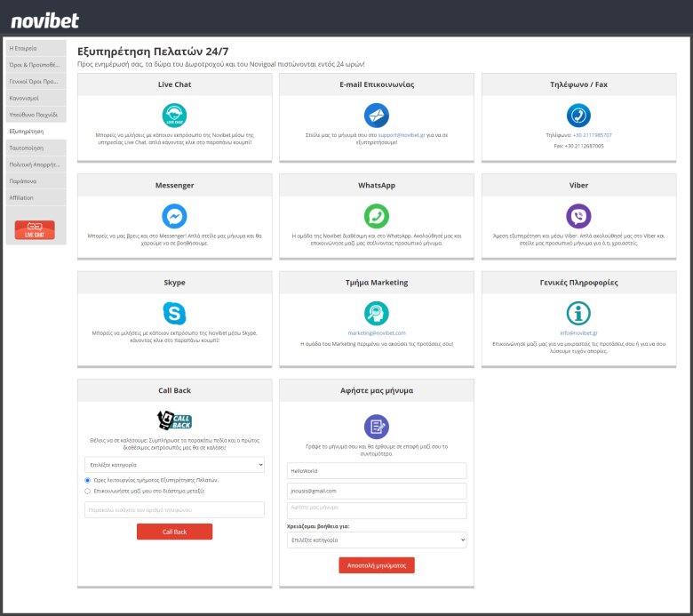
Task: Click the +30 2111985707 phone link
Action: tap(593, 135)
